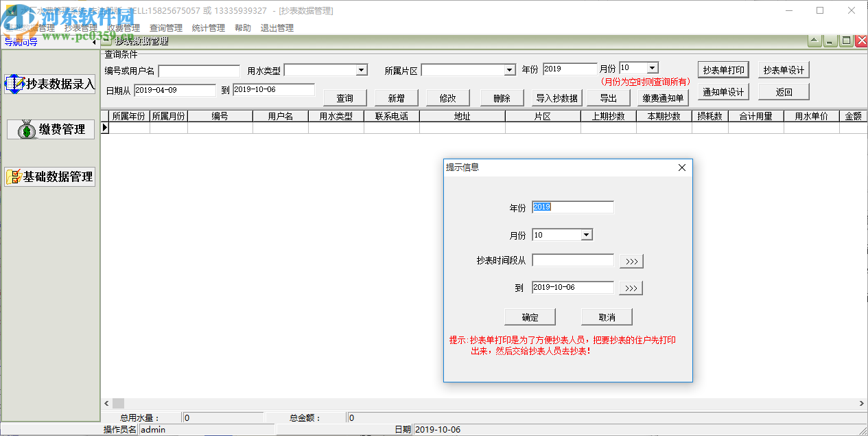Image resolution: width=868 pixels, height=436 pixels.
Task: Open date picker beside 到 field in dialog
Action: pyautogui.click(x=630, y=287)
